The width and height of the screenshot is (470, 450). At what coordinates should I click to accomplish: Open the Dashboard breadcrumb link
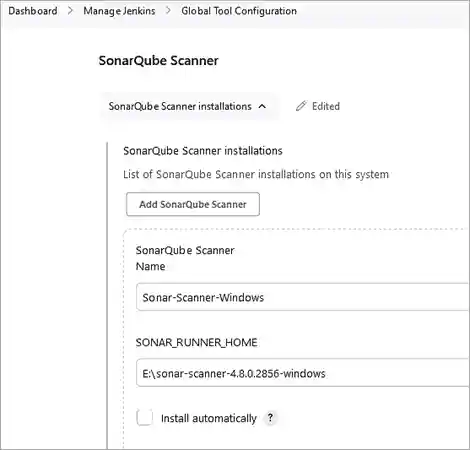(x=33, y=11)
